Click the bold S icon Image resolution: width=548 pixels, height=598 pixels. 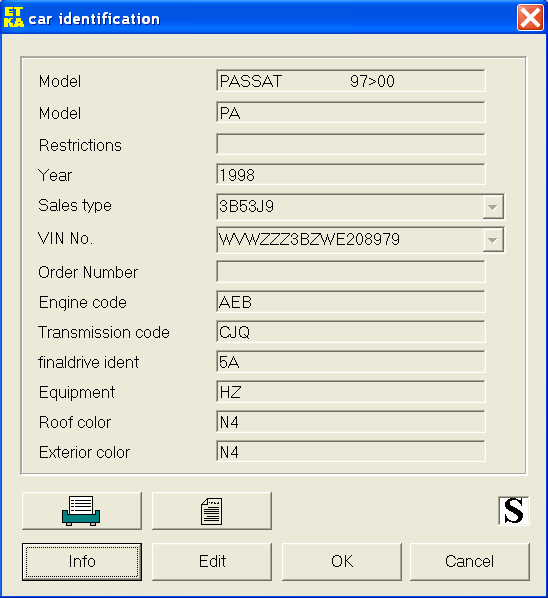point(514,511)
